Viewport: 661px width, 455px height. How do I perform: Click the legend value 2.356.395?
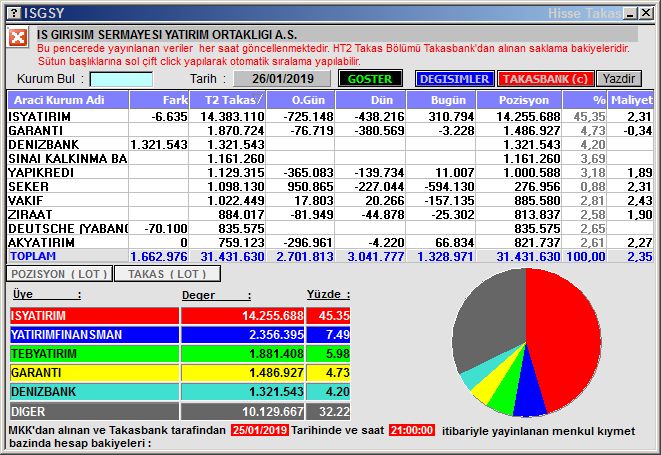[276, 335]
